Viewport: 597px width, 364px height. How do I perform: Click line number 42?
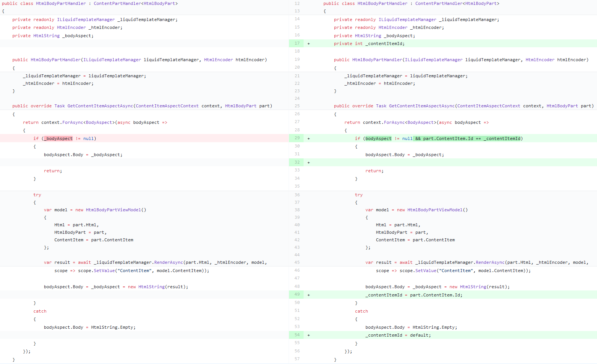click(x=297, y=240)
